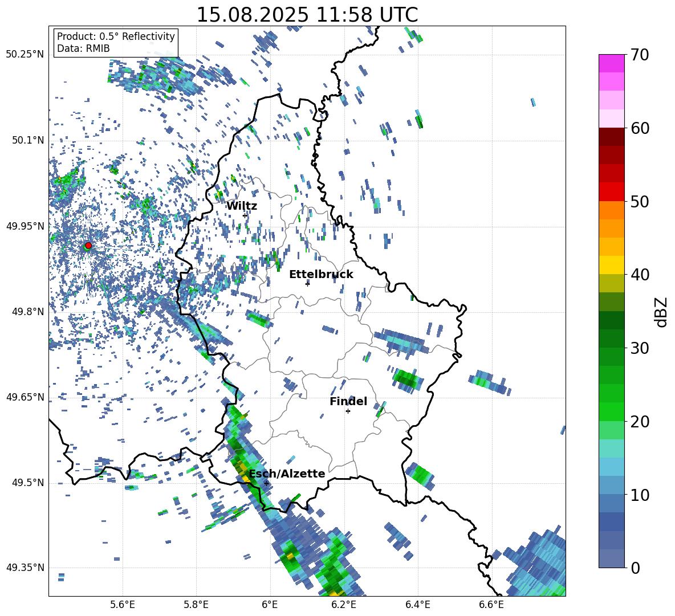Click the 70 tick on colorbar
Viewport: 675px width, 616px height.
coord(640,55)
